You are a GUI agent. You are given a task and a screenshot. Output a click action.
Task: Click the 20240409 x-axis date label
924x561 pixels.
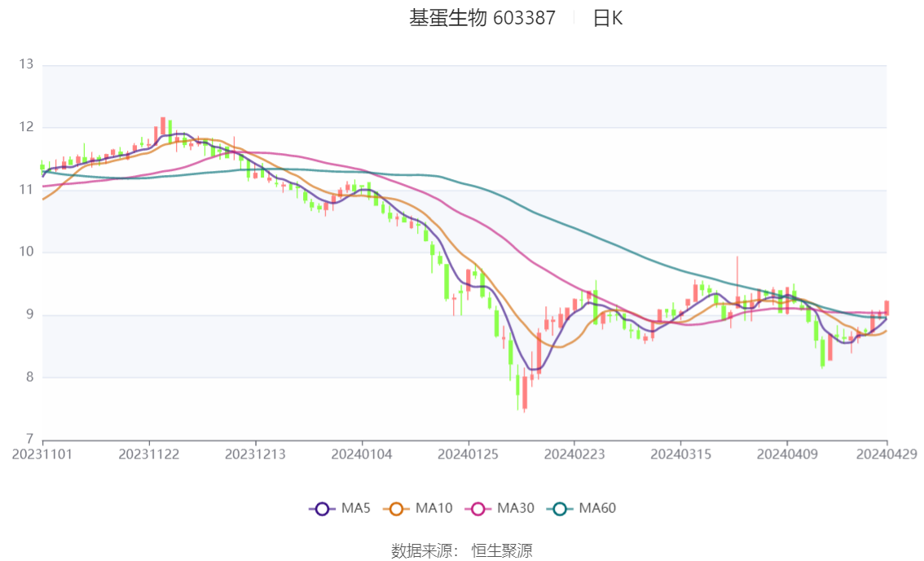[787, 454]
